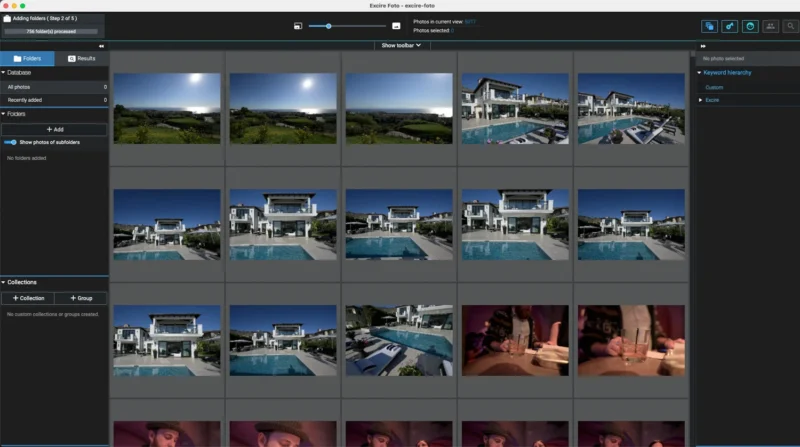The width and height of the screenshot is (800, 447).
Task: Collapse the left sidebar panel arrow
Action: [x=101, y=46]
